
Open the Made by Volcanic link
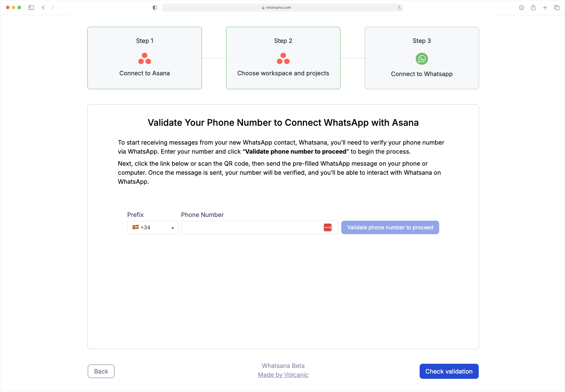click(x=283, y=375)
